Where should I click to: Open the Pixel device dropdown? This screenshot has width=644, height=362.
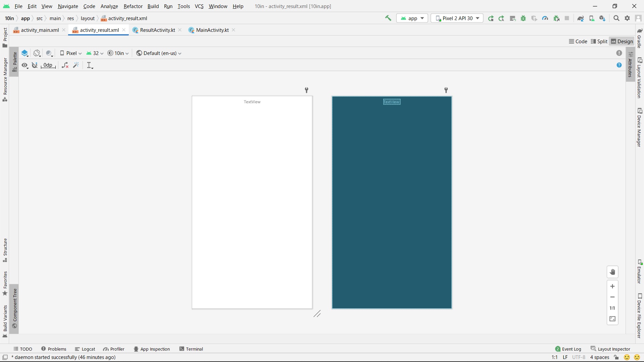coord(71,53)
